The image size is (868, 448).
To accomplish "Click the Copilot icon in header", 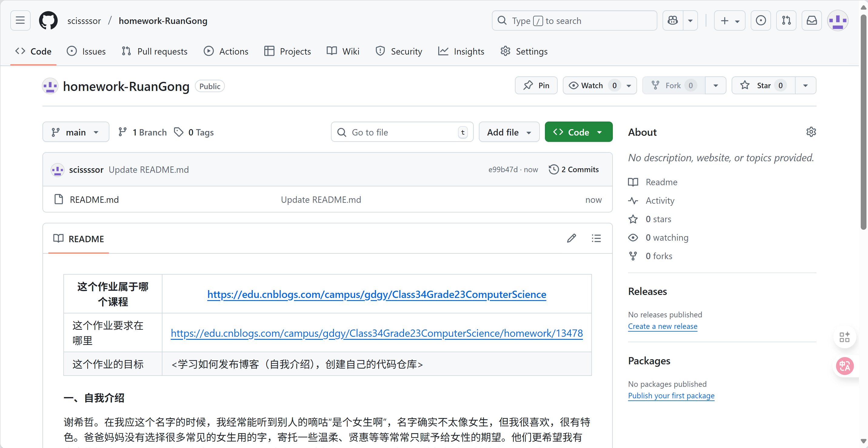I will pyautogui.click(x=673, y=21).
